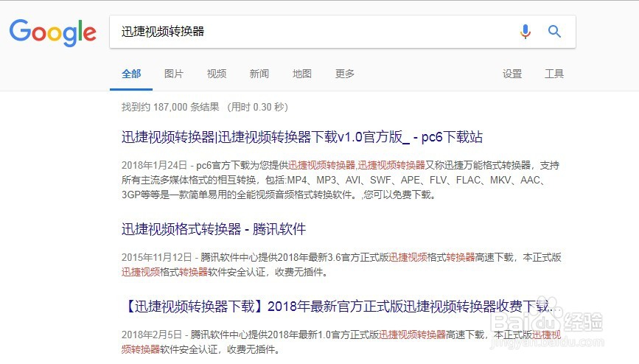Click the date 2015年11月12日 in snippet
The image size is (639, 364).
[x=156, y=257]
